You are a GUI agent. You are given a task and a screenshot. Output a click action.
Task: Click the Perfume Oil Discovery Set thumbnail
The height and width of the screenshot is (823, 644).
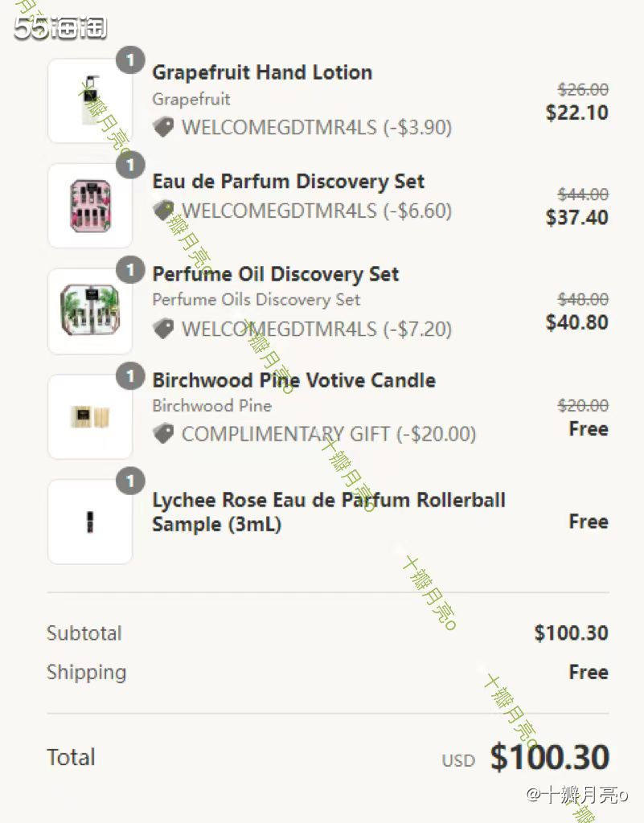[90, 311]
